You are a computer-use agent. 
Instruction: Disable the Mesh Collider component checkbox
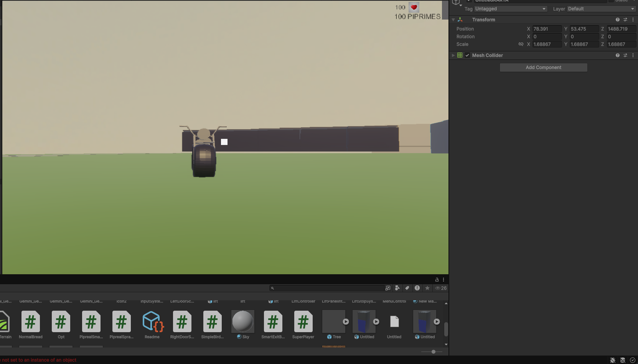click(467, 55)
